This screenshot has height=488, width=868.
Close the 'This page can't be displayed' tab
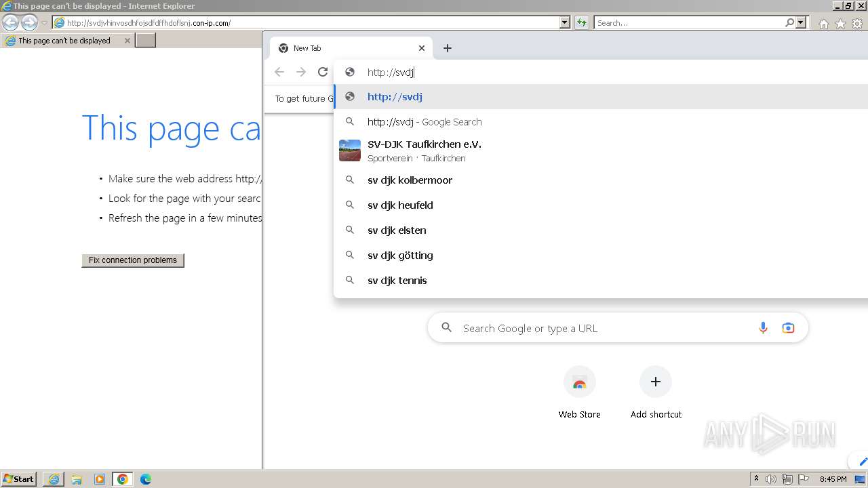coord(127,41)
